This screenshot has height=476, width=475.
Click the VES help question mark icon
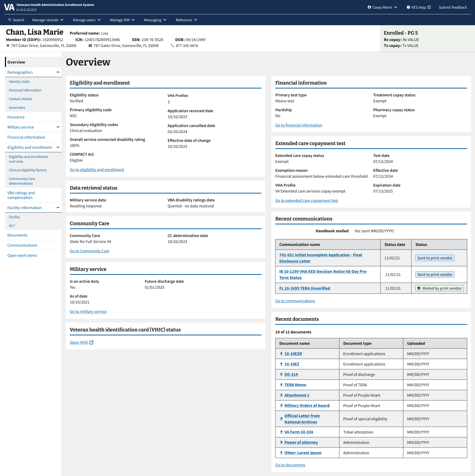408,7
